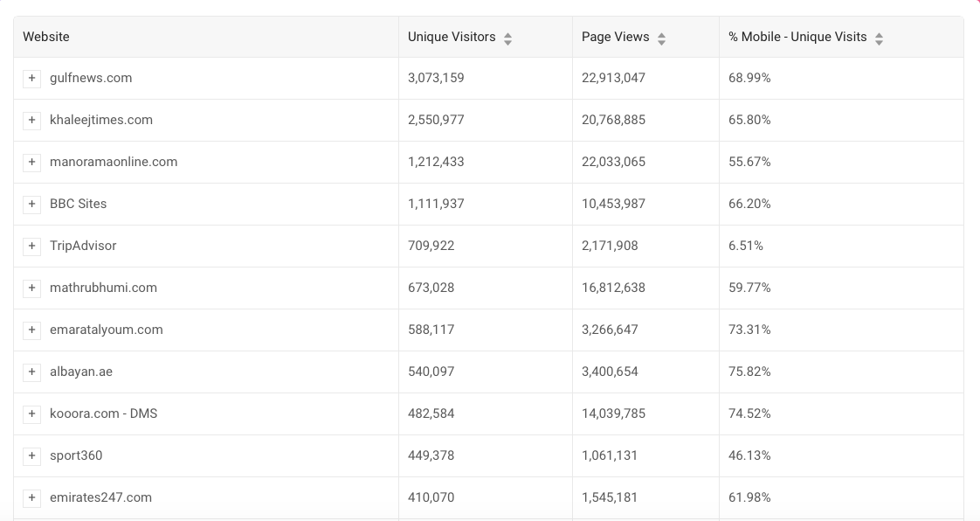The width and height of the screenshot is (980, 521).
Task: Click unique visitors value 1,111,937
Action: [x=436, y=204]
